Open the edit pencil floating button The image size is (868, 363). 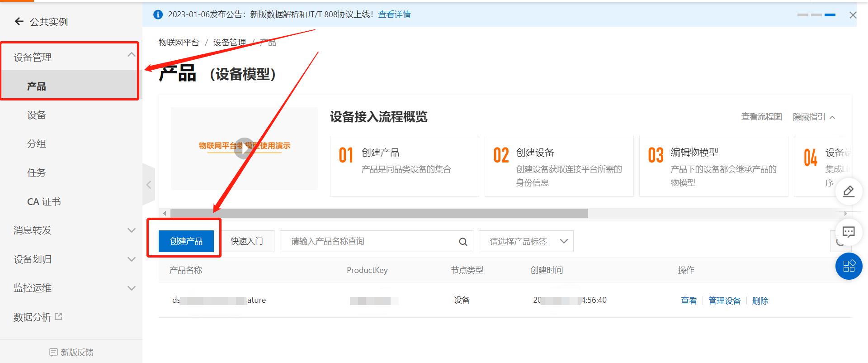(x=849, y=191)
